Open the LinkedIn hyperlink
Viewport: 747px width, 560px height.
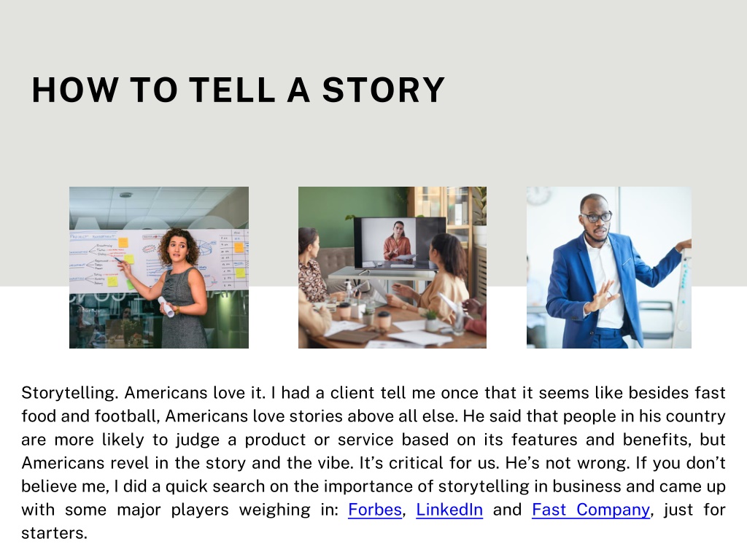pyautogui.click(x=449, y=510)
